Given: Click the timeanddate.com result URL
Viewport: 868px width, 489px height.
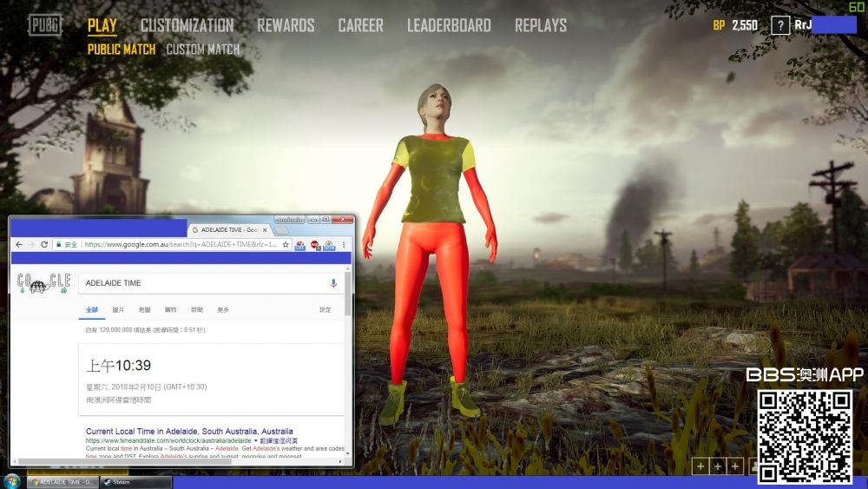Looking at the screenshot, I should pyautogui.click(x=168, y=440).
